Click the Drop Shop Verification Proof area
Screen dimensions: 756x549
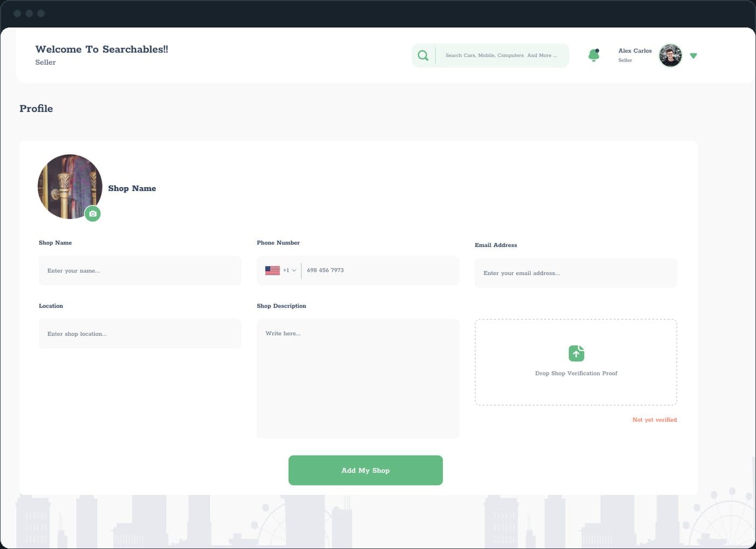(576, 362)
